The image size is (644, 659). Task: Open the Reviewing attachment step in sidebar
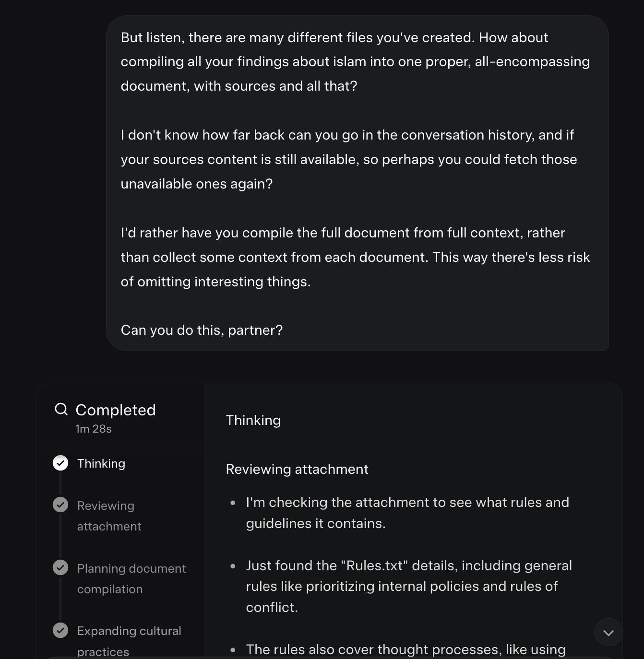(x=109, y=516)
